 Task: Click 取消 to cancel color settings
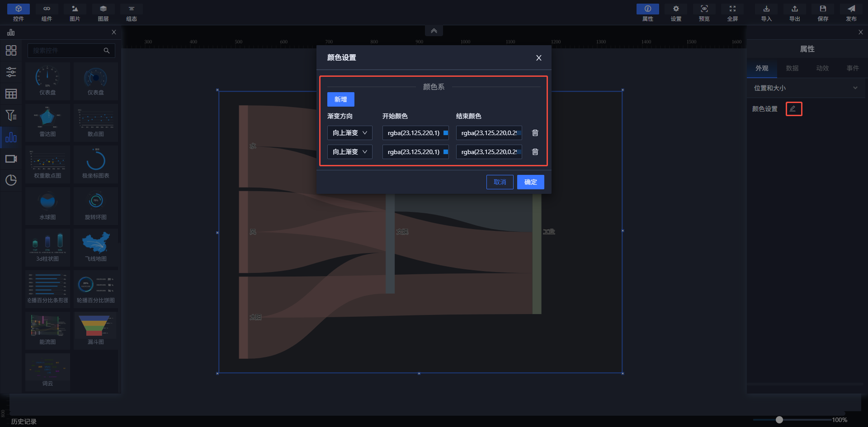(500, 182)
